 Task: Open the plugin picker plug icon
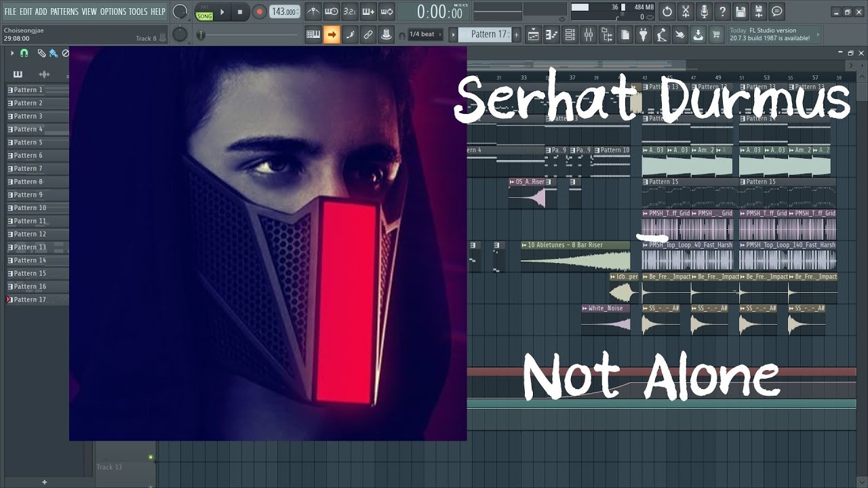pyautogui.click(x=644, y=35)
